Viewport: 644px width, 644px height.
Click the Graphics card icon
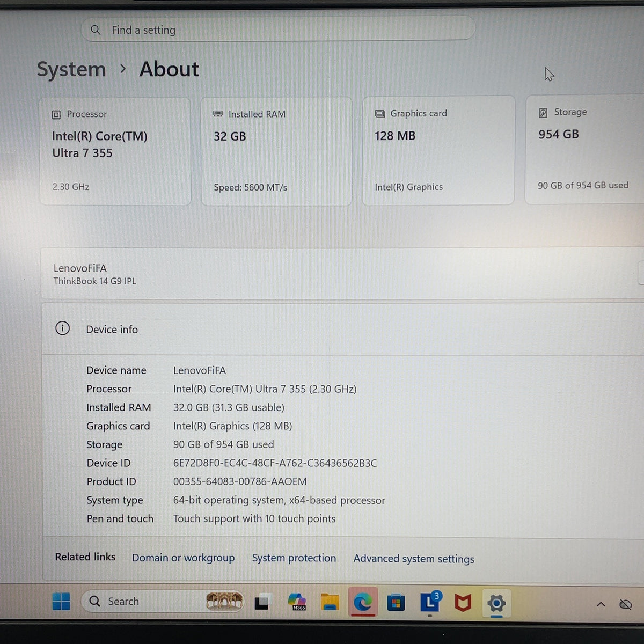tap(380, 113)
